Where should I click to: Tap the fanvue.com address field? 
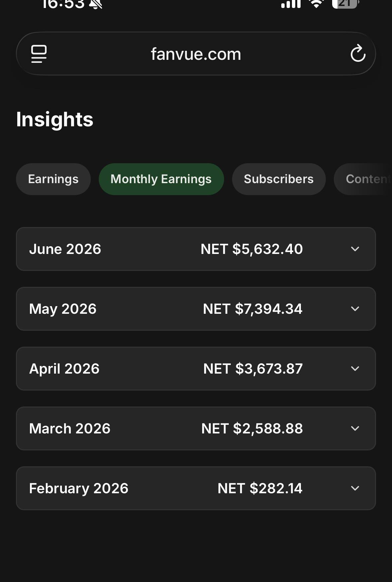click(196, 54)
